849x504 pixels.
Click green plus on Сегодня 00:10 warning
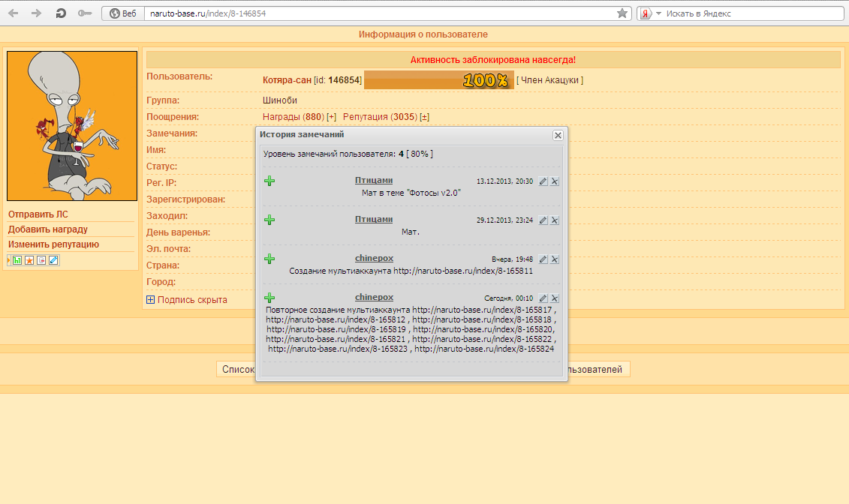point(269,298)
